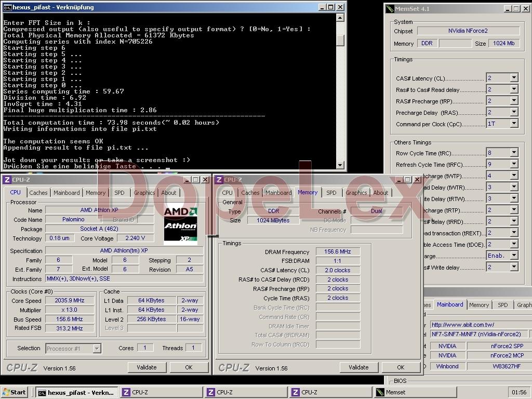The width and height of the screenshot is (532, 399).
Task: Select Caches tab in left CPU-Z window
Action: [38, 193]
